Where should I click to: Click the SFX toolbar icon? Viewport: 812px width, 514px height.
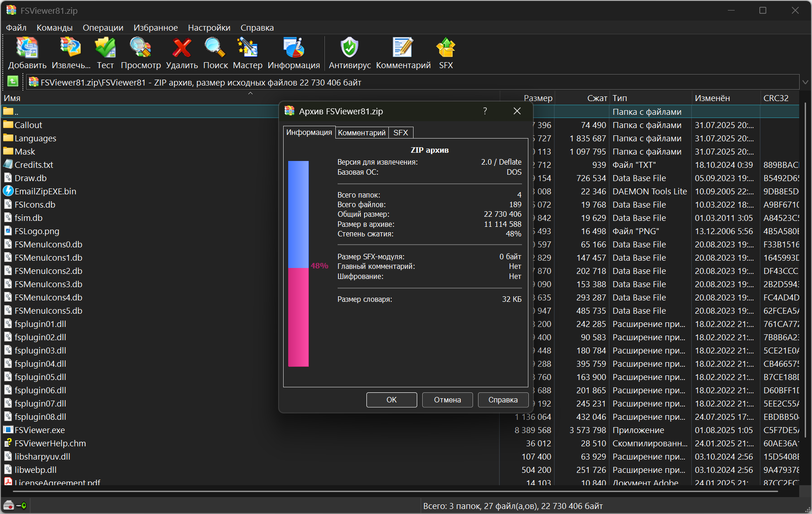(446, 48)
